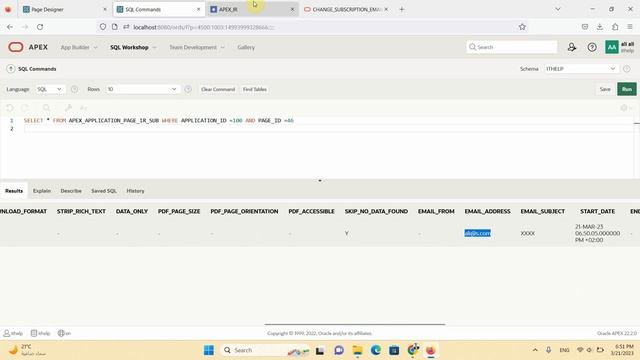Open File Explorer from the taskbar

(x=358, y=350)
